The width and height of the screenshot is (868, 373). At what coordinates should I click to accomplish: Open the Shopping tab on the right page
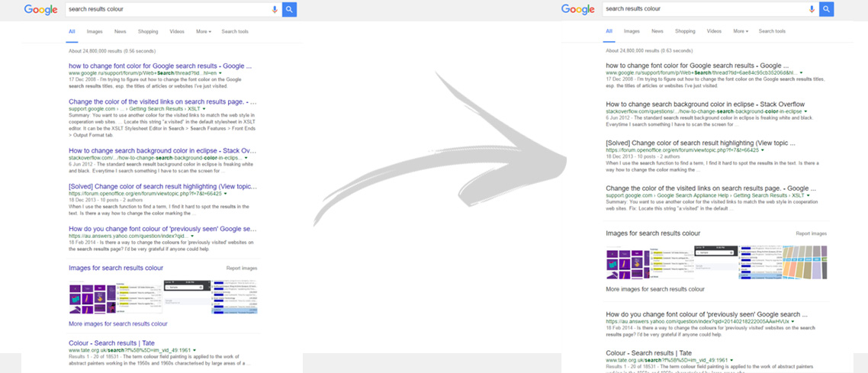(685, 31)
